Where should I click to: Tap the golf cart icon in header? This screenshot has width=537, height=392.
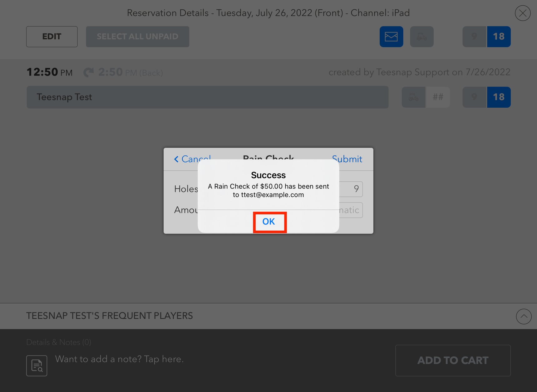point(421,37)
